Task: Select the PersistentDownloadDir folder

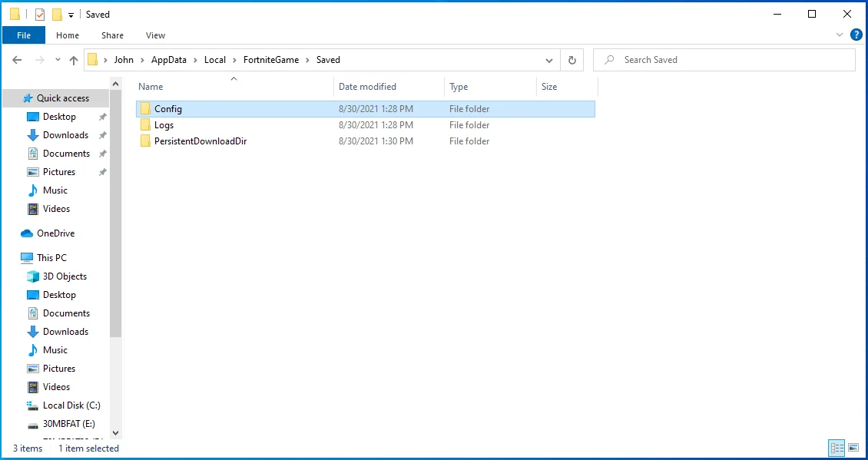Action: click(366, 141)
